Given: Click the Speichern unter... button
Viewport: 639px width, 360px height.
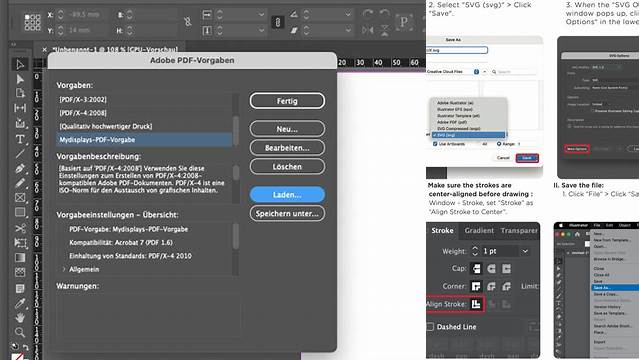Looking at the screenshot, I should pos(287,214).
